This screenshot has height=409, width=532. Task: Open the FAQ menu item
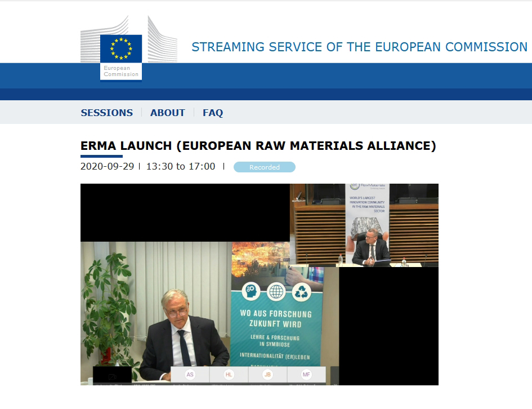[213, 113]
